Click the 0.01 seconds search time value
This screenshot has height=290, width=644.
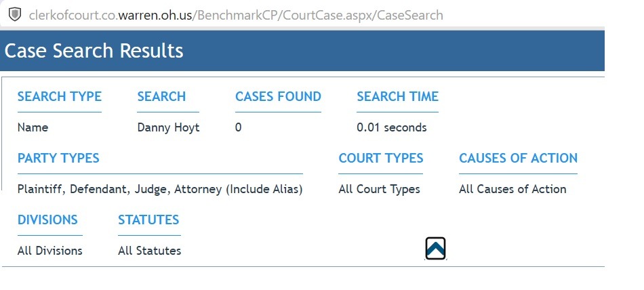[392, 128]
